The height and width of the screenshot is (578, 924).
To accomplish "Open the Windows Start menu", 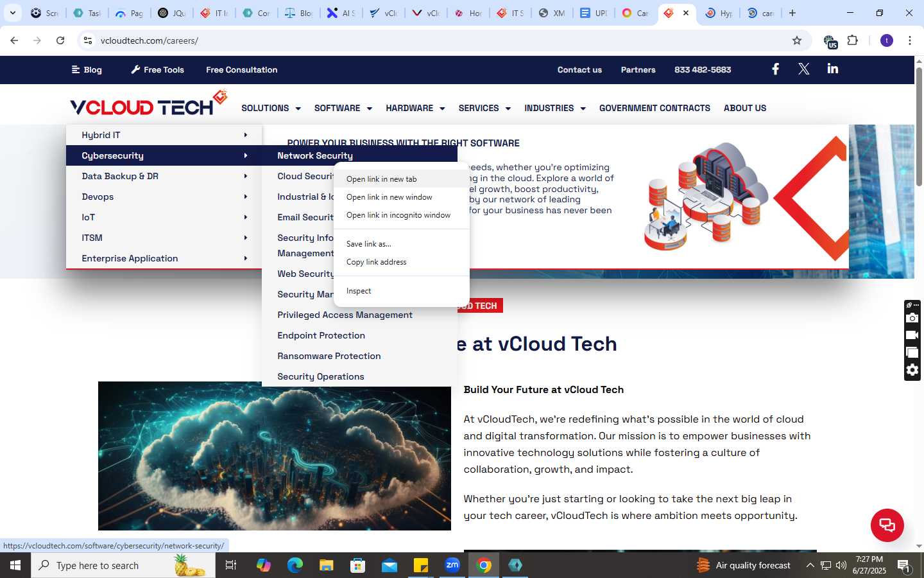I will [15, 565].
